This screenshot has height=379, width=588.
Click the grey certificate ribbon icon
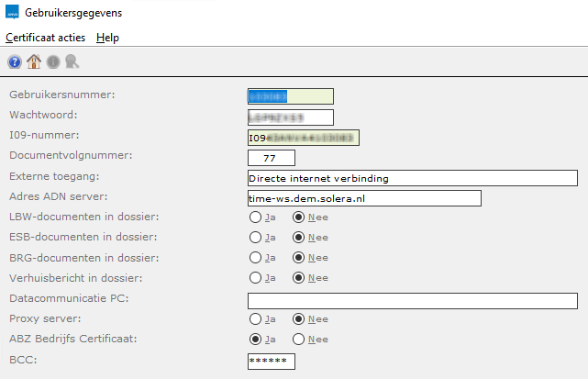click(x=71, y=62)
